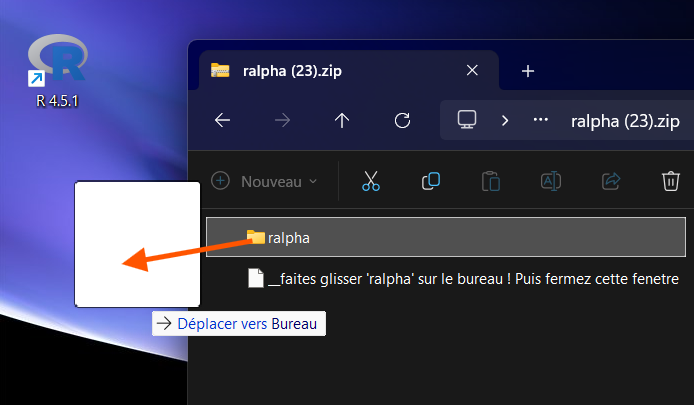This screenshot has width=694, height=405.
Task: Switch to the ralpha (23).zip tab
Action: (x=348, y=71)
